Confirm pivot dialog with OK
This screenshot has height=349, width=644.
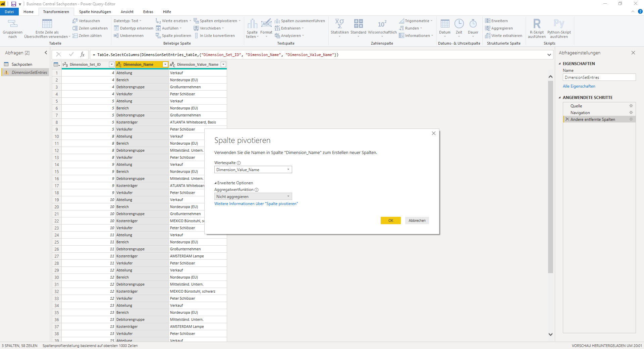[391, 220]
